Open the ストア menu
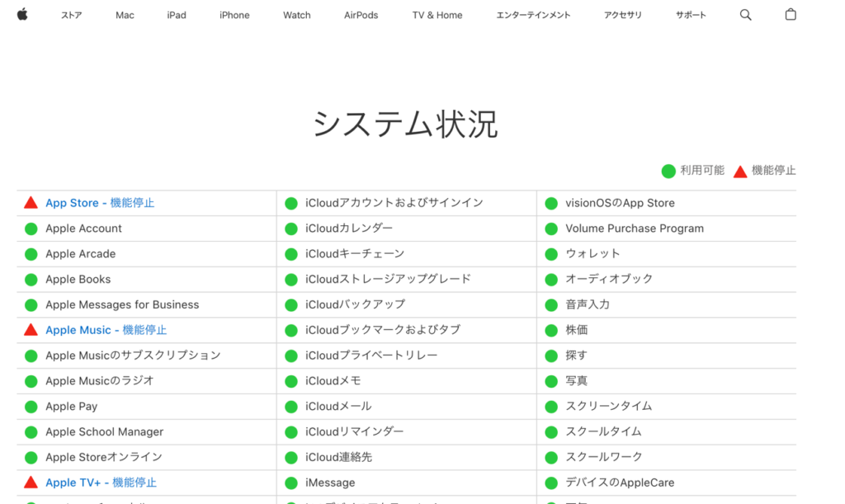The width and height of the screenshot is (845, 504). (x=71, y=15)
